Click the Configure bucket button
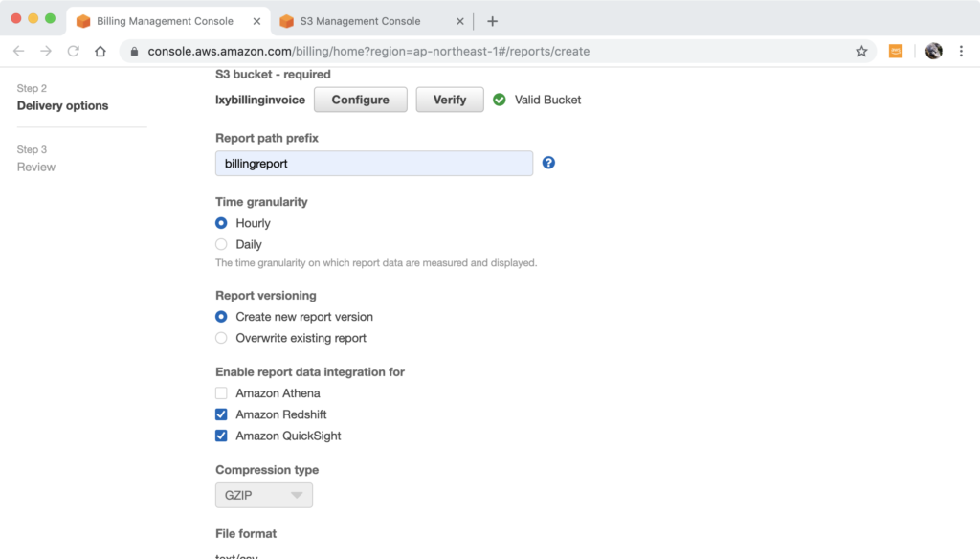This screenshot has width=980, height=559. click(x=361, y=100)
